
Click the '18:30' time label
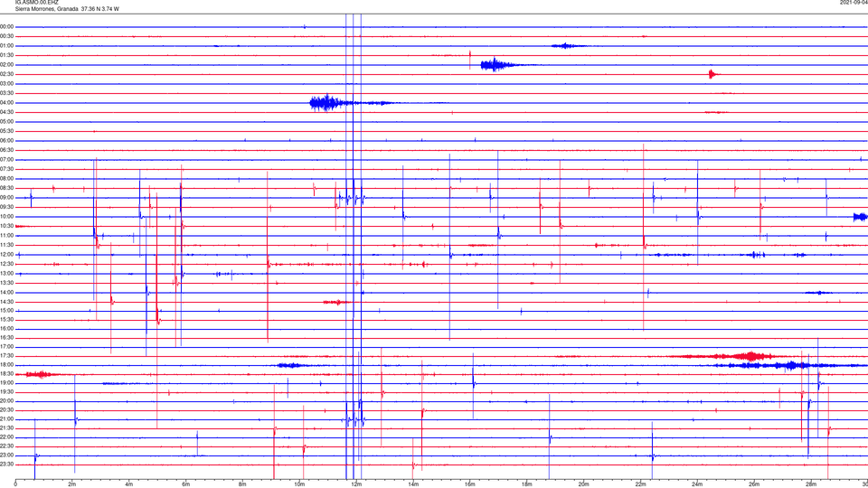(7, 373)
